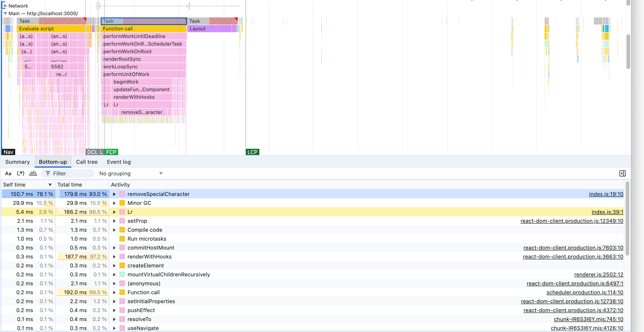Open the Call tree tab

click(x=87, y=162)
